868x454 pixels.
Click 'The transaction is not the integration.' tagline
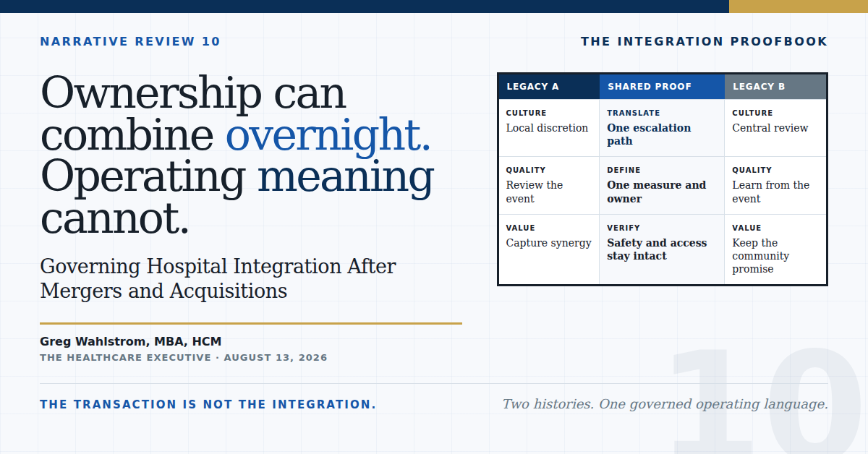[208, 405]
